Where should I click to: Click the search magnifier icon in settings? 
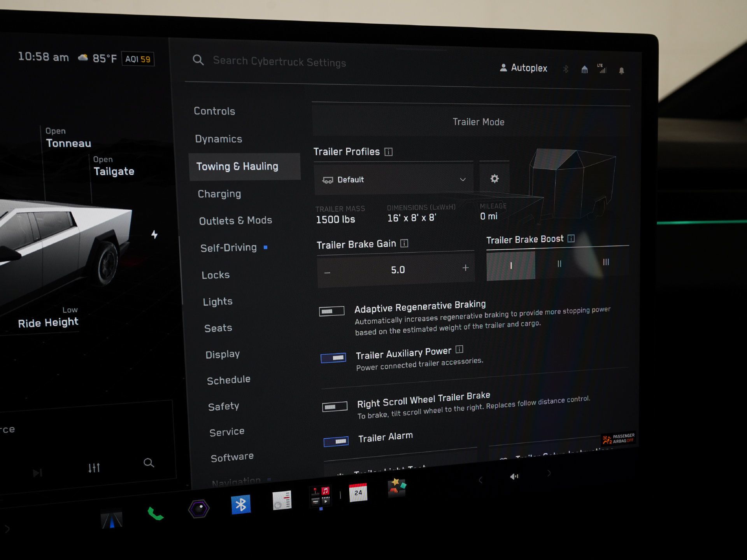coord(198,60)
